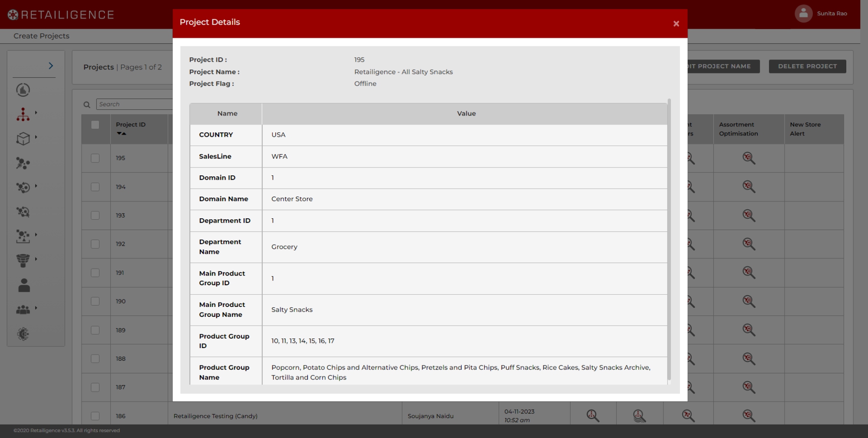Select the checkbox for project 192
The width and height of the screenshot is (868, 438).
point(95,244)
